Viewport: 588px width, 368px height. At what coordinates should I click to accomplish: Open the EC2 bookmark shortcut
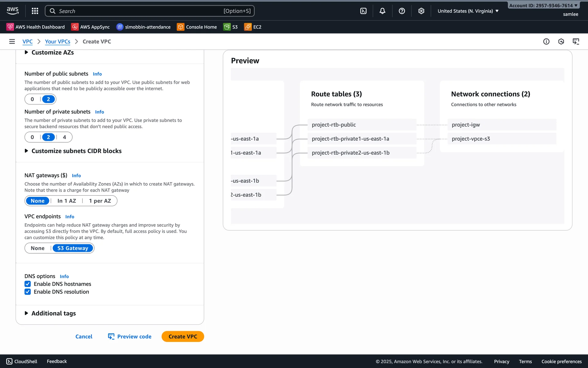(253, 27)
